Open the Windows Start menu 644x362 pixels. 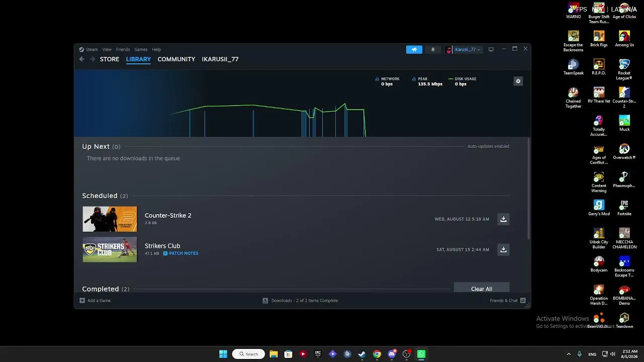pos(223,354)
